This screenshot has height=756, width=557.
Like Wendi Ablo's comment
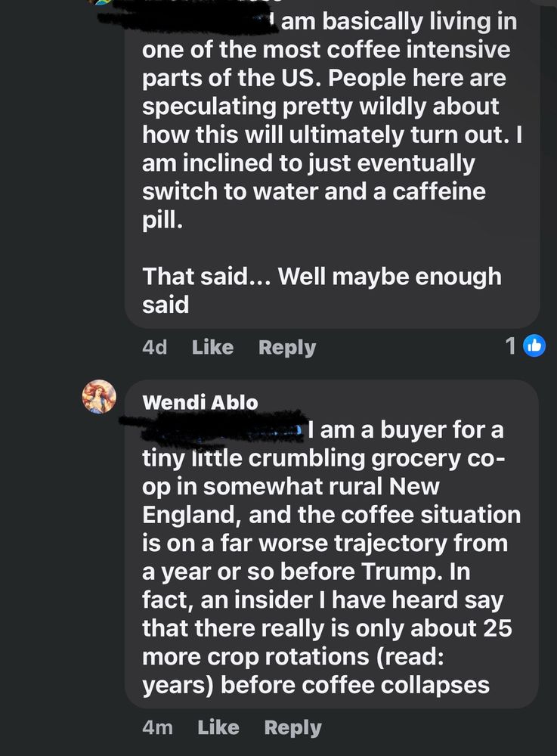218,727
